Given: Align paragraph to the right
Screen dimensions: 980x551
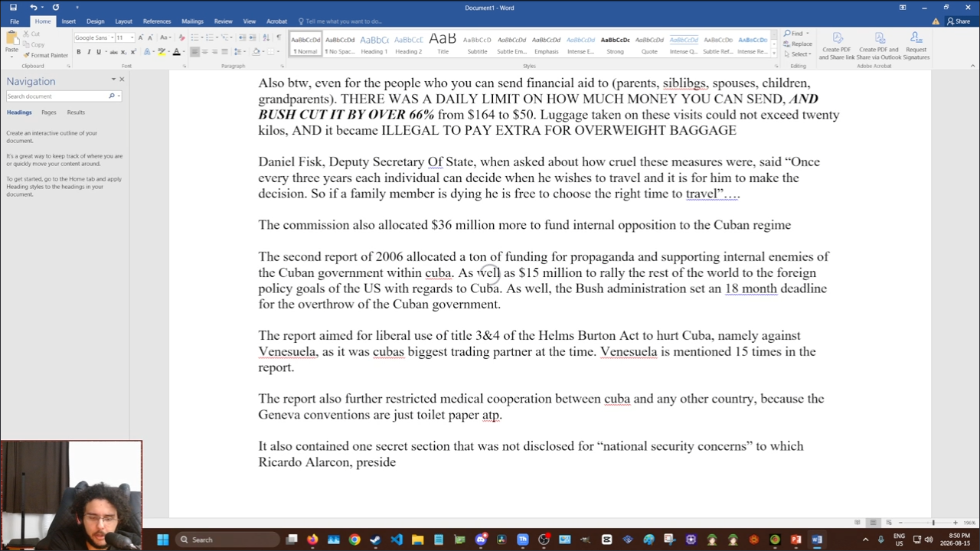Looking at the screenshot, I should 214,52.
